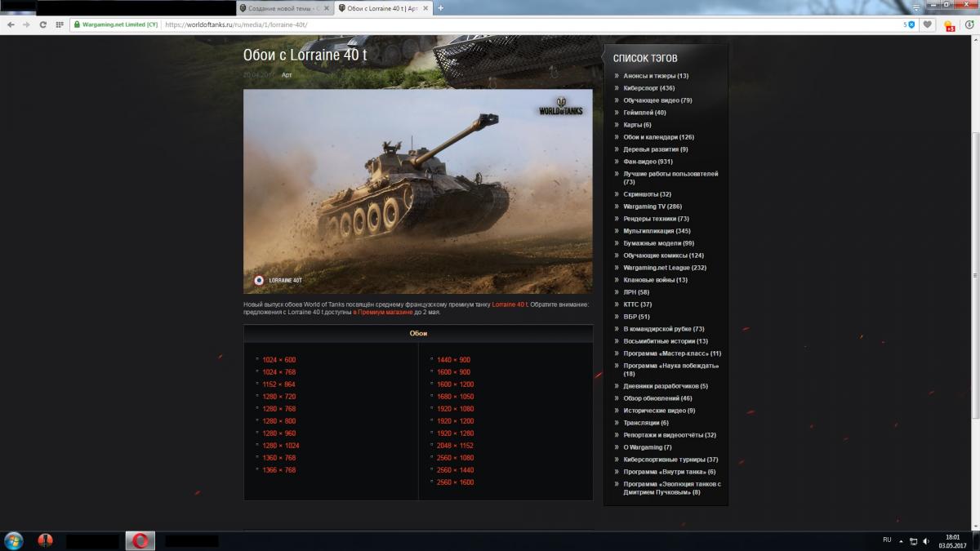Click the browser forward arrow
Screen dimensions: 980x551
[x=27, y=24]
